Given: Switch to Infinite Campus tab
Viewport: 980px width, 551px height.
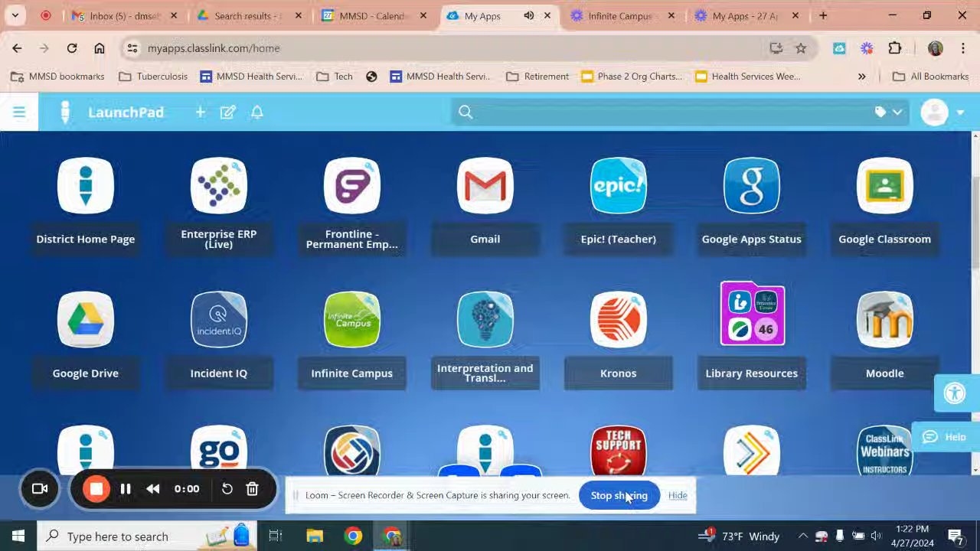Looking at the screenshot, I should pyautogui.click(x=621, y=15).
